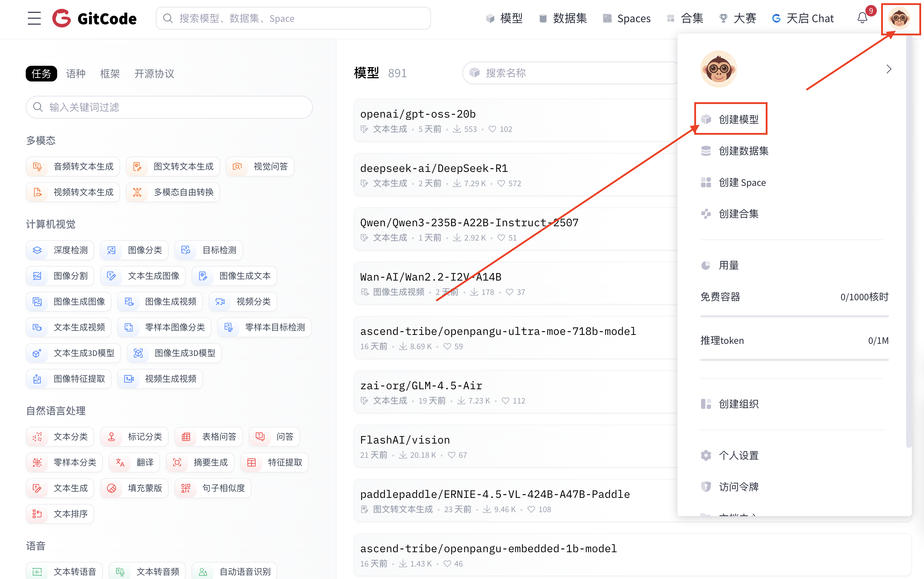Click the 视频分类 tag icon

coord(220,302)
